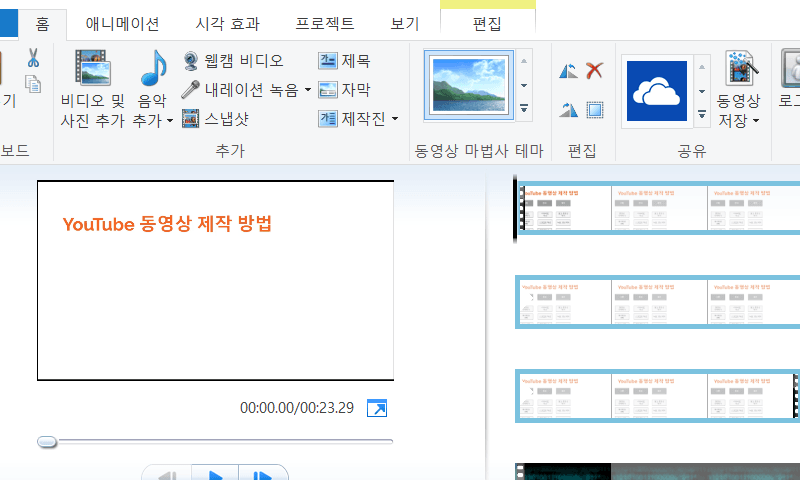Click 비디오 및 사진 추가
Viewport: 800px width, 480px height.
92,89
